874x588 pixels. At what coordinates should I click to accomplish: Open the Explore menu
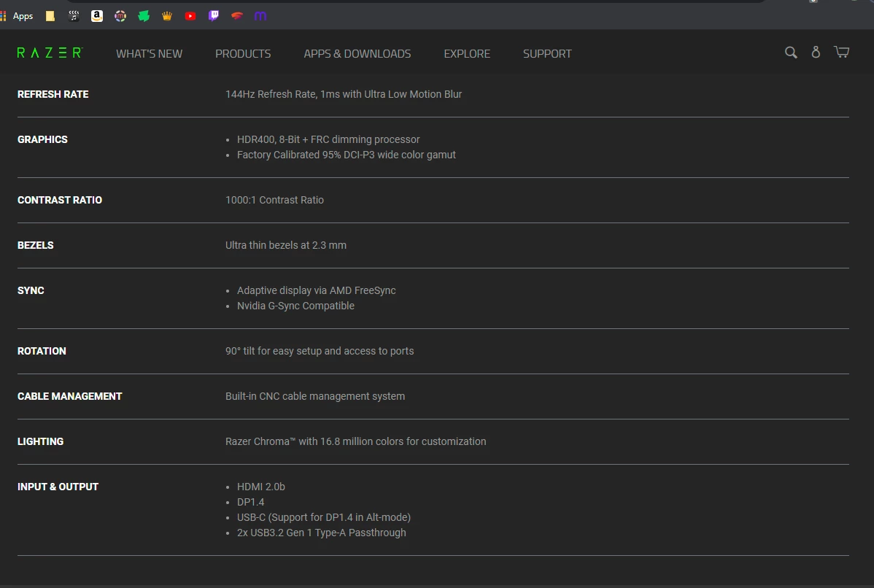click(x=467, y=54)
